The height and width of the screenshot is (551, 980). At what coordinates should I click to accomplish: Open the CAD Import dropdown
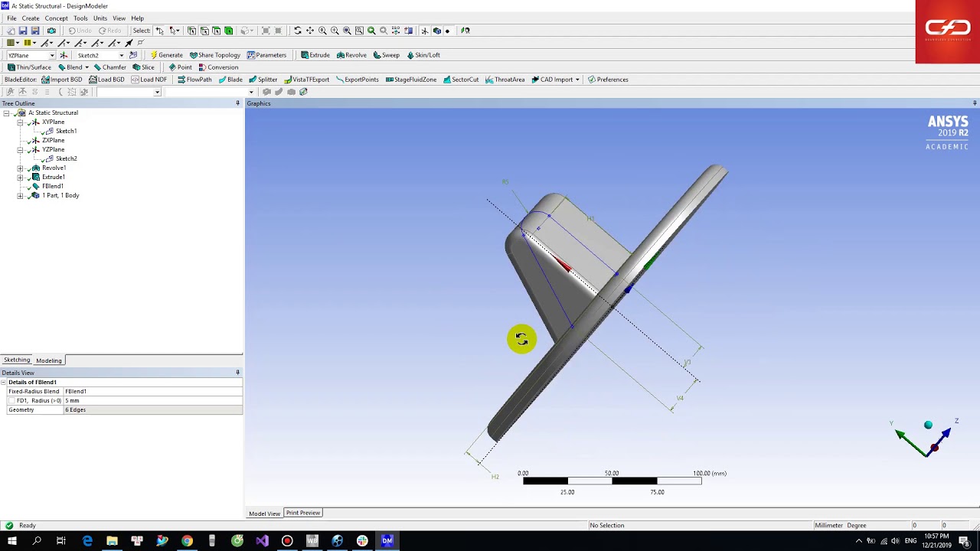tap(577, 80)
